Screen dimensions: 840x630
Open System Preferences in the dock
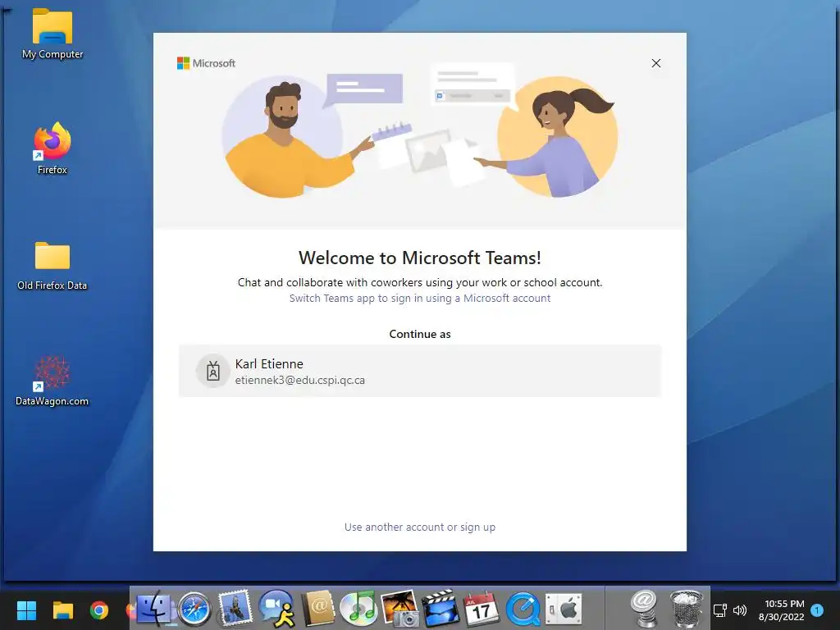pos(563,609)
